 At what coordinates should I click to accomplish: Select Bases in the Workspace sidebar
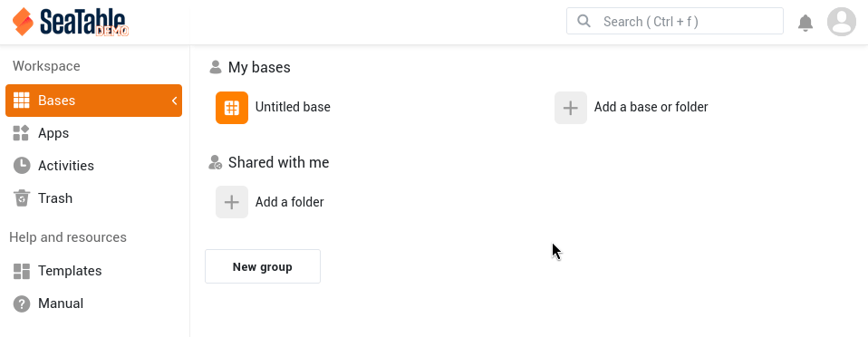(x=93, y=101)
